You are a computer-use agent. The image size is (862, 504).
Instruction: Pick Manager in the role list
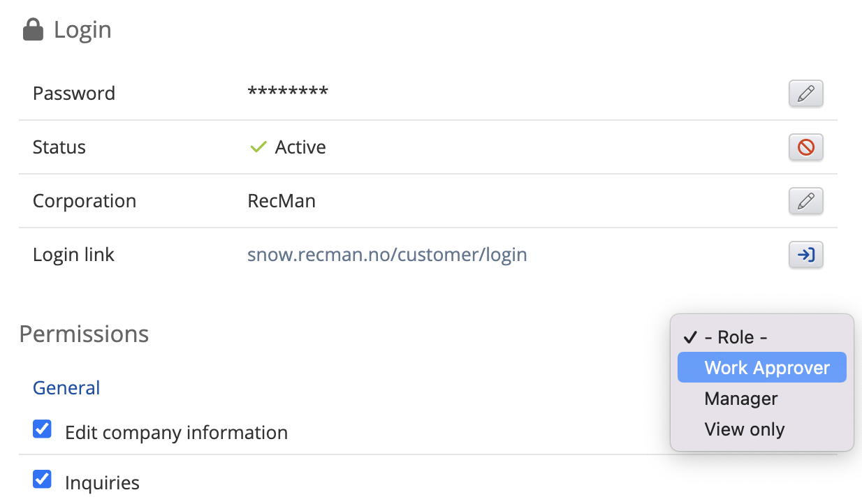(740, 399)
